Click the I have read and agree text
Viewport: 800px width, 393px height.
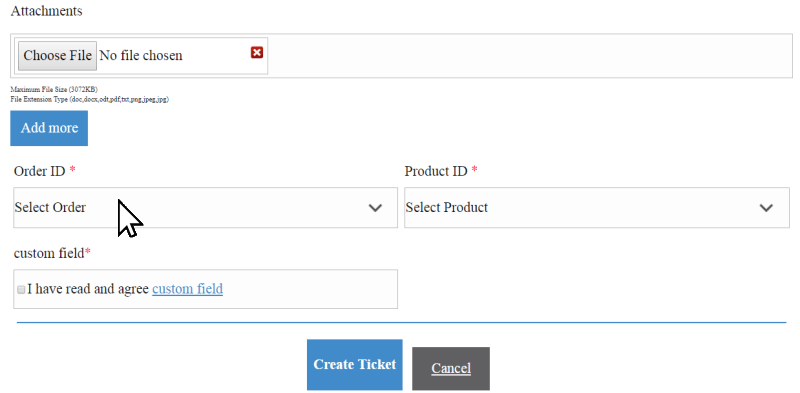point(88,289)
